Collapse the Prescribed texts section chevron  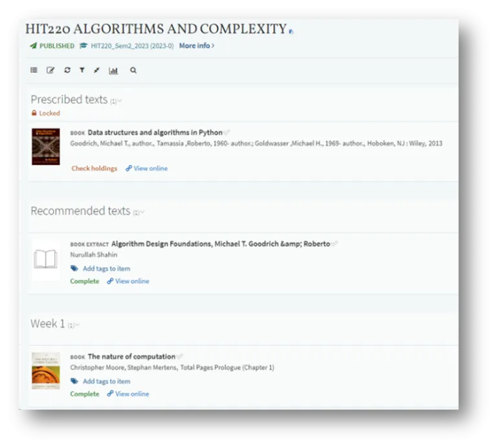click(x=120, y=101)
